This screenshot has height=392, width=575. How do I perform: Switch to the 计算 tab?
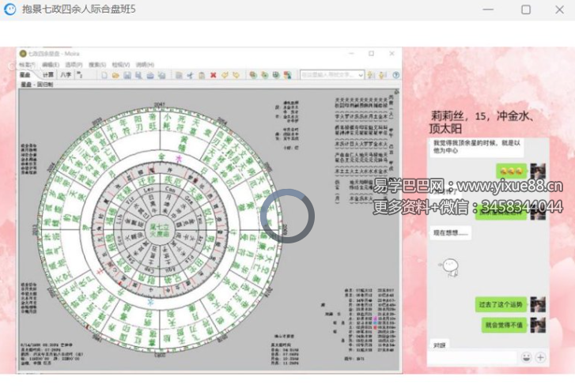(48, 75)
